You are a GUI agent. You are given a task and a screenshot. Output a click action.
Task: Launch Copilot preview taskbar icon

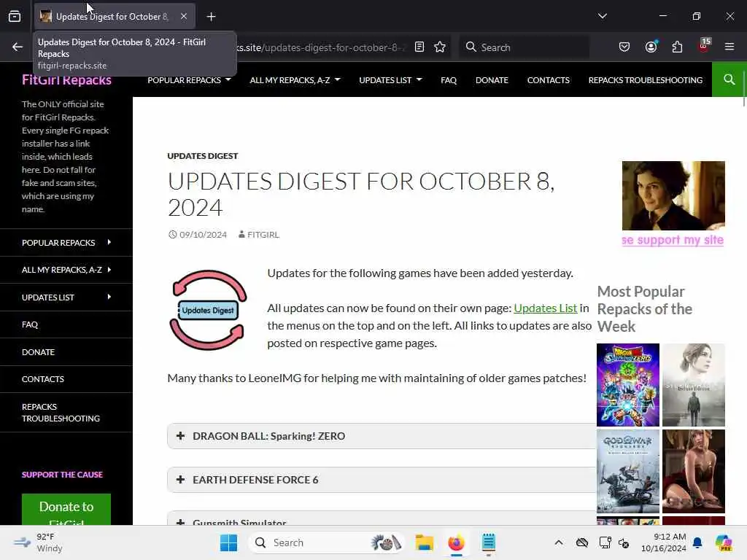(x=724, y=542)
